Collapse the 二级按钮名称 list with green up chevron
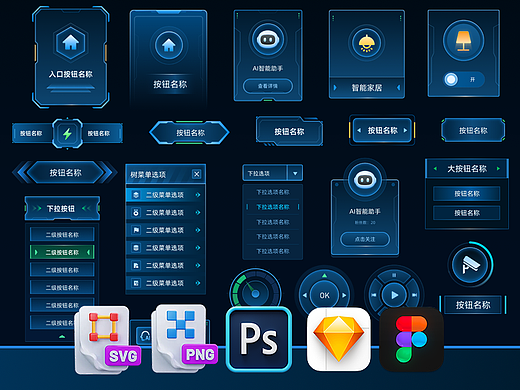Image resolution: width=520 pixels, height=390 pixels. [62, 337]
